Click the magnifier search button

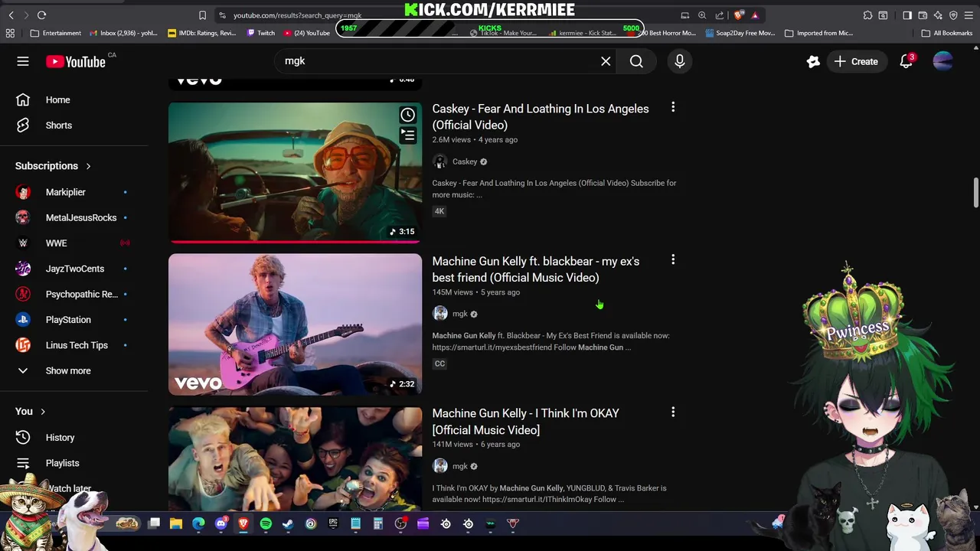pyautogui.click(x=636, y=61)
